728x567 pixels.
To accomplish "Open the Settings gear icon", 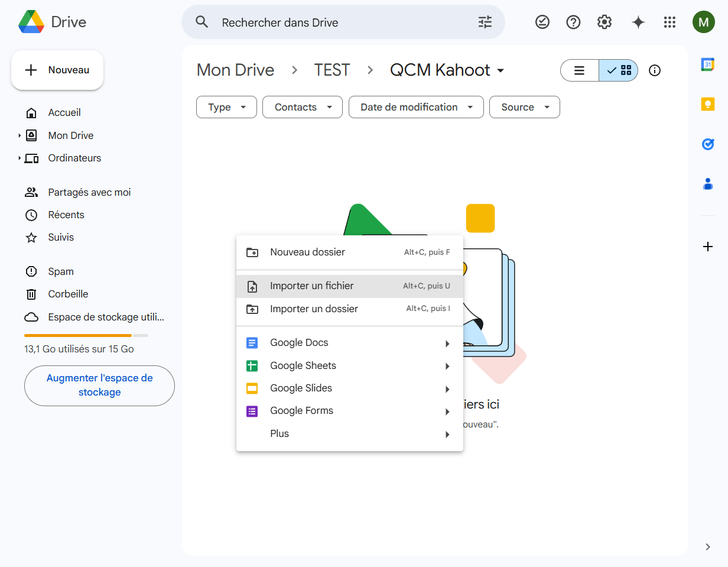I will (x=604, y=22).
